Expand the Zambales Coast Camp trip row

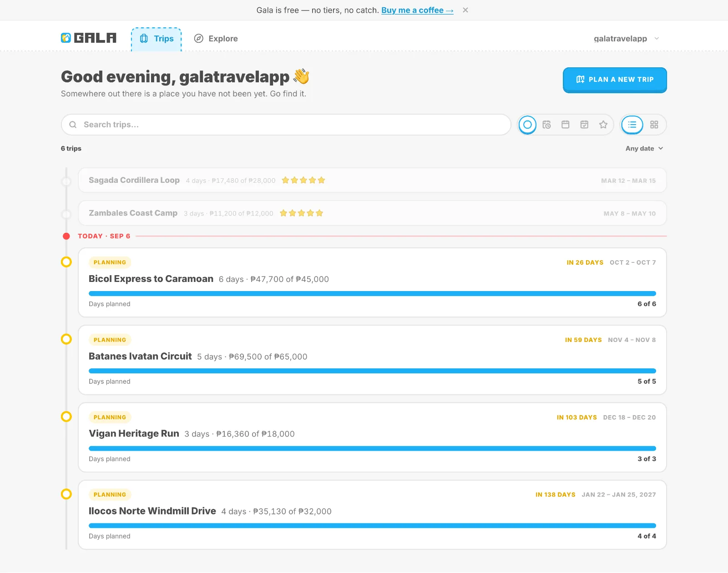(x=372, y=213)
